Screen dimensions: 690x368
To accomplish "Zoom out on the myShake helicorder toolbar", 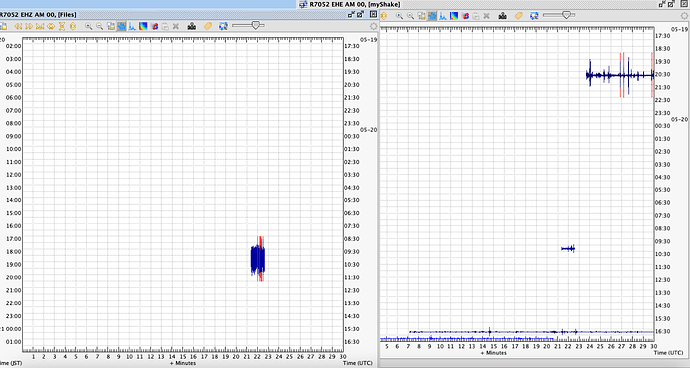I will (x=411, y=16).
